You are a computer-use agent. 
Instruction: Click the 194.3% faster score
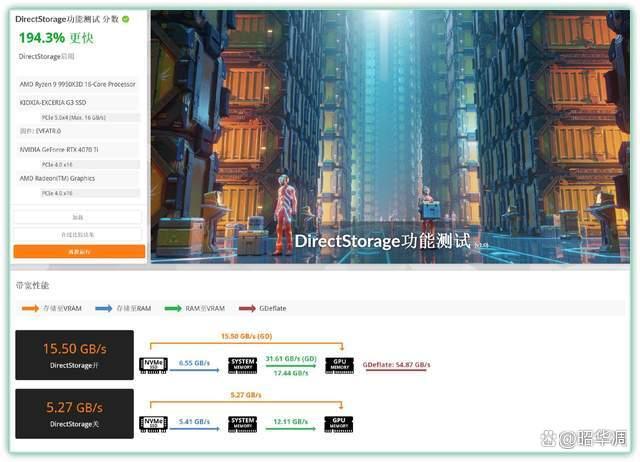pos(56,38)
